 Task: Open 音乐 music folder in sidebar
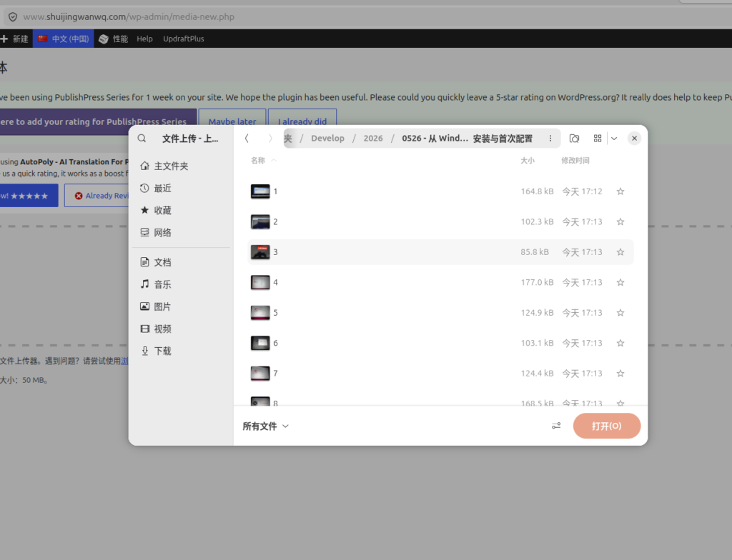coord(181,284)
